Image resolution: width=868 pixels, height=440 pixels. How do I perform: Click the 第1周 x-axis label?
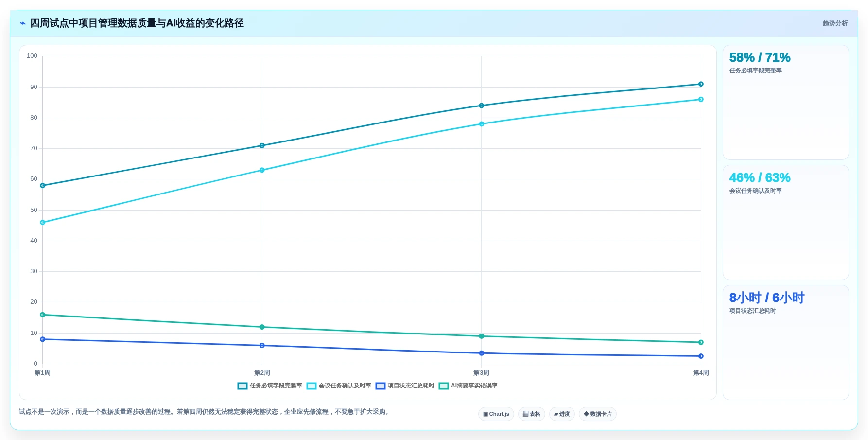43,373
